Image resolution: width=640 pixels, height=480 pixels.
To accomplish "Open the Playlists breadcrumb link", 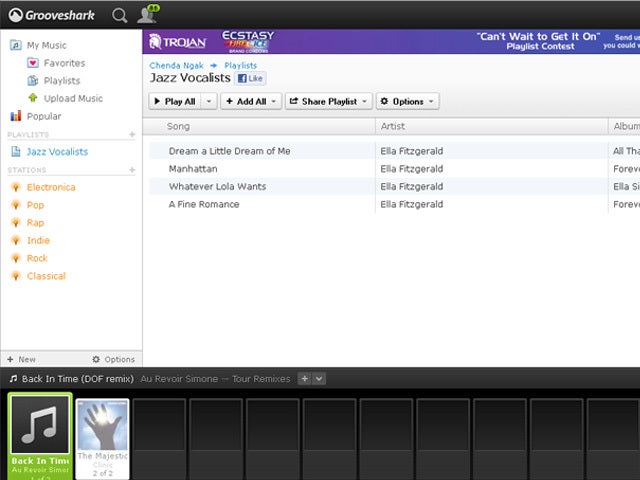I will (x=241, y=65).
